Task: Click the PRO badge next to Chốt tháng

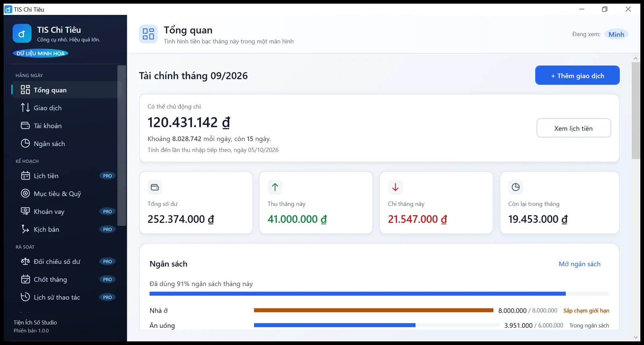Action: click(x=107, y=279)
